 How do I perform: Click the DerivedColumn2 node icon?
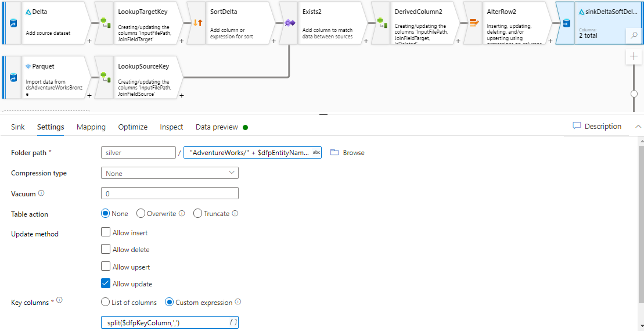coord(382,23)
